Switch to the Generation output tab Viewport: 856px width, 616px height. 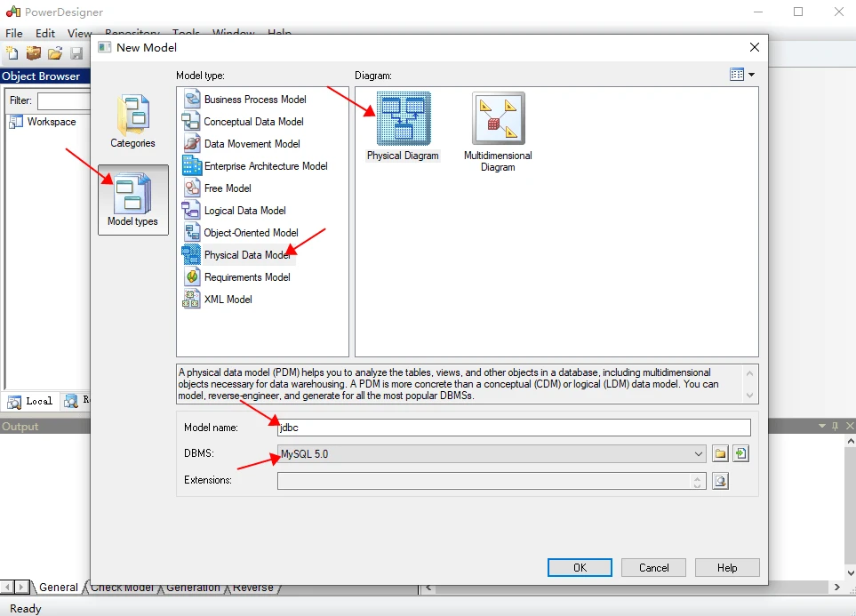(193, 588)
